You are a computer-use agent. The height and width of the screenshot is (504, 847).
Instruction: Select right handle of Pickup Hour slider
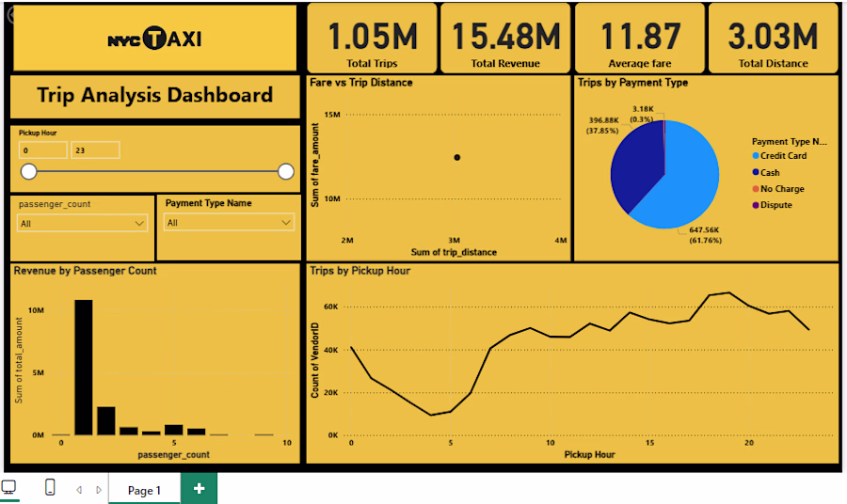286,171
